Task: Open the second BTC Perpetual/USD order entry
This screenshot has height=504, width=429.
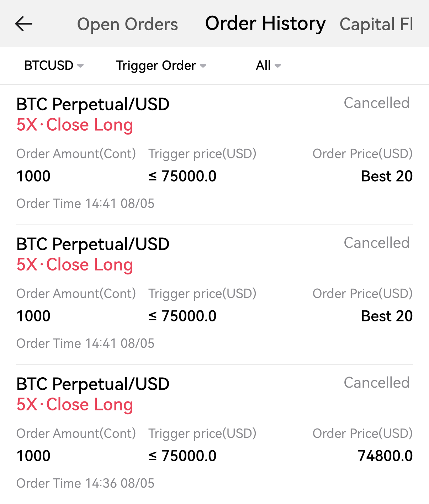Action: [x=93, y=244]
